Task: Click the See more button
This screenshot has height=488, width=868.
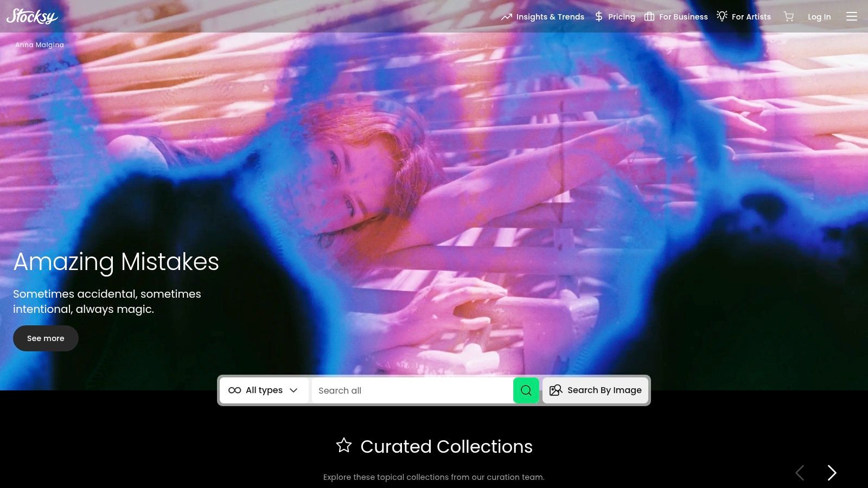Action: click(46, 338)
